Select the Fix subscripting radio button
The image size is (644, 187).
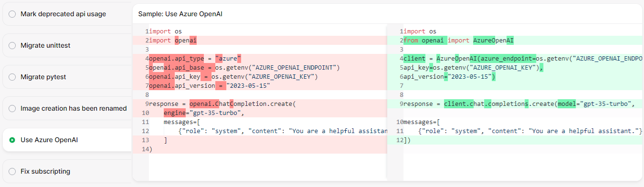pyautogui.click(x=12, y=171)
